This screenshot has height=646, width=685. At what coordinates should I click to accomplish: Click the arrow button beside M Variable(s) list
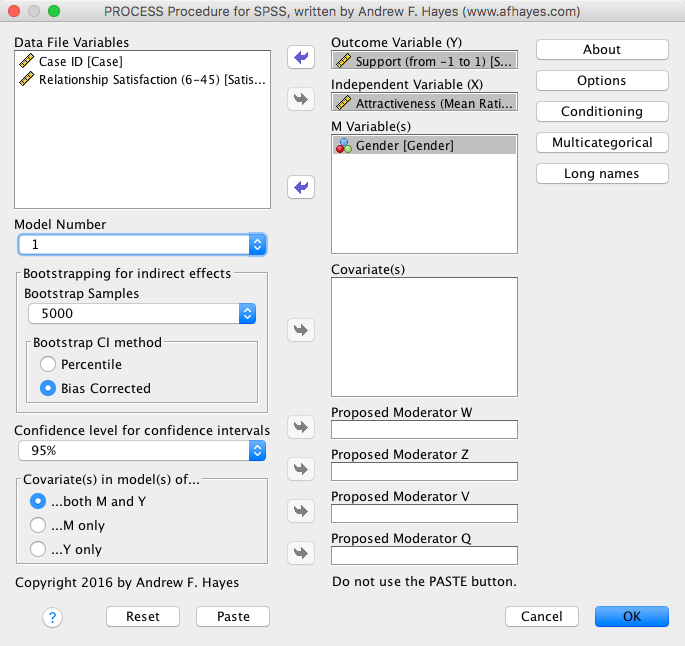coord(300,187)
